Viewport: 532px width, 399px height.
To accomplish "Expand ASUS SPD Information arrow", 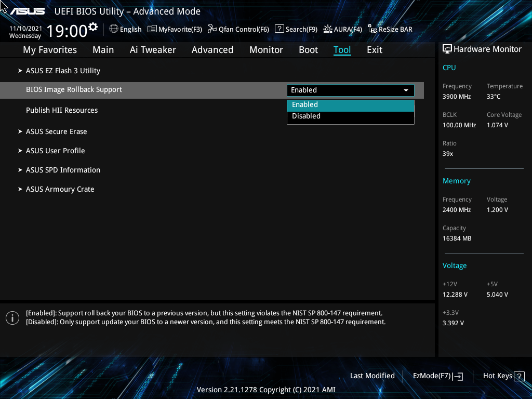I will pyautogui.click(x=20, y=170).
